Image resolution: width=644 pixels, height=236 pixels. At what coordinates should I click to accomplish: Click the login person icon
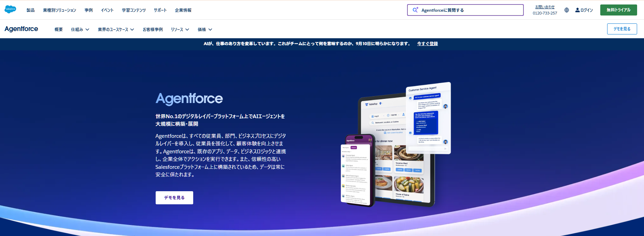(x=577, y=10)
